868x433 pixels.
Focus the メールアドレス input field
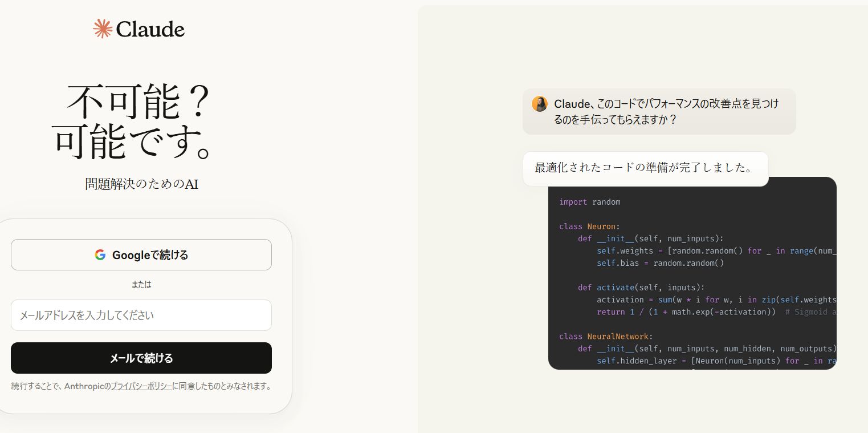pos(141,315)
